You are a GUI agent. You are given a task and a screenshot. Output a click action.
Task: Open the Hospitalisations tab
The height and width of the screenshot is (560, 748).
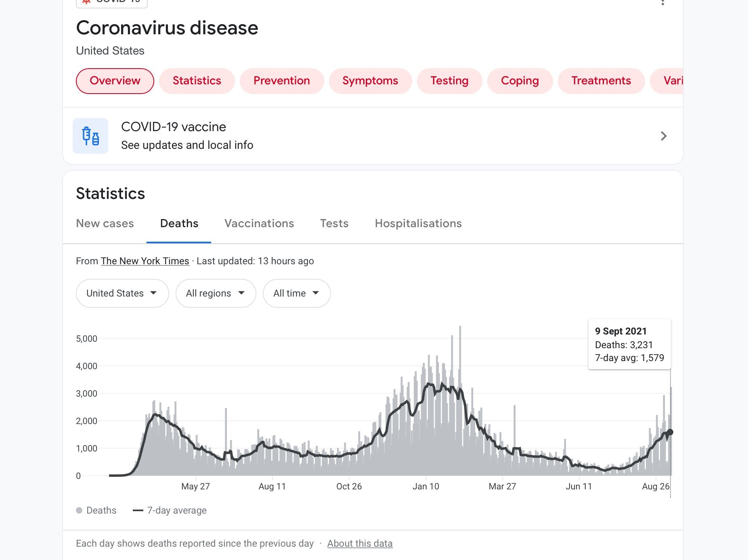coord(418,224)
